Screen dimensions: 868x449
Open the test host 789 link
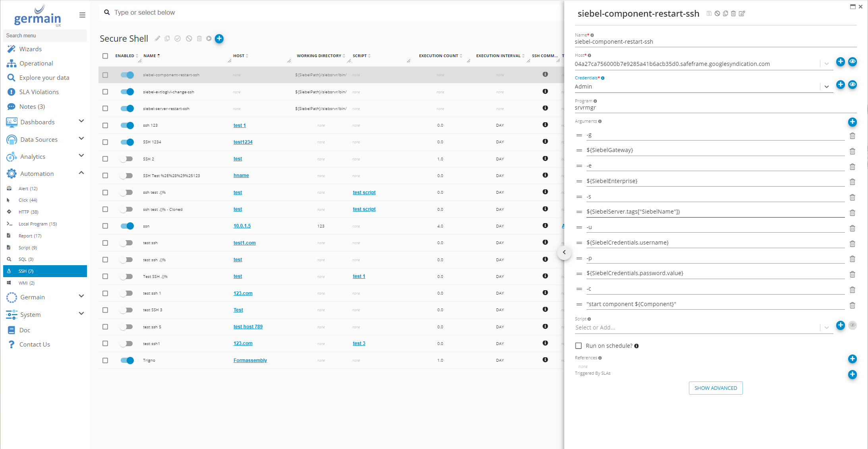(x=248, y=326)
